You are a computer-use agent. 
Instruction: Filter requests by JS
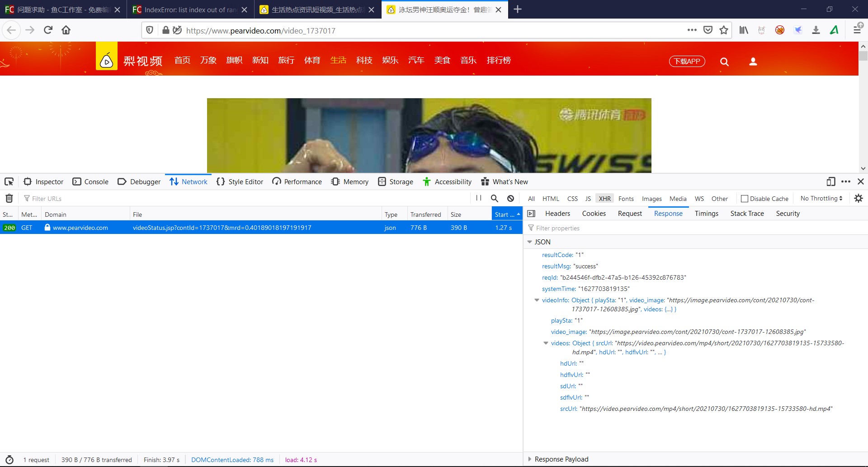pyautogui.click(x=588, y=199)
